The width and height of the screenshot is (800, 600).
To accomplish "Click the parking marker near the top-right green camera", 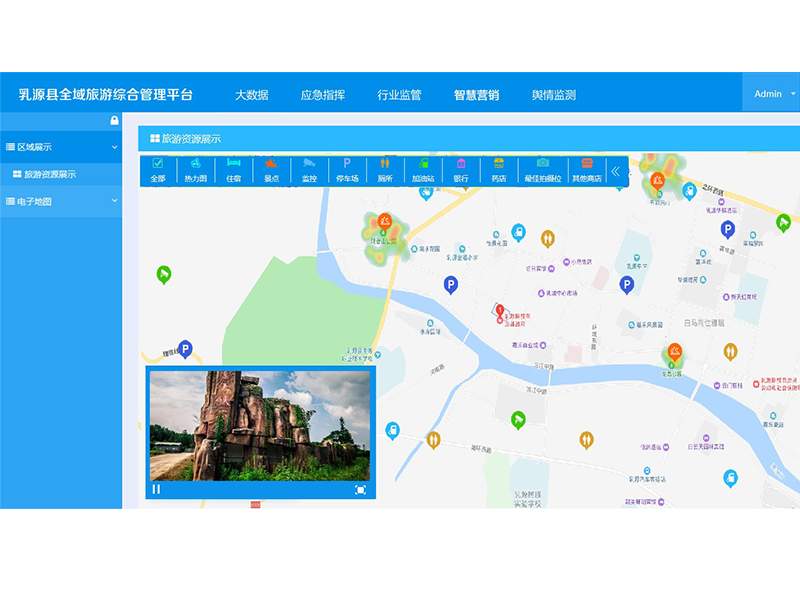I will (x=728, y=230).
